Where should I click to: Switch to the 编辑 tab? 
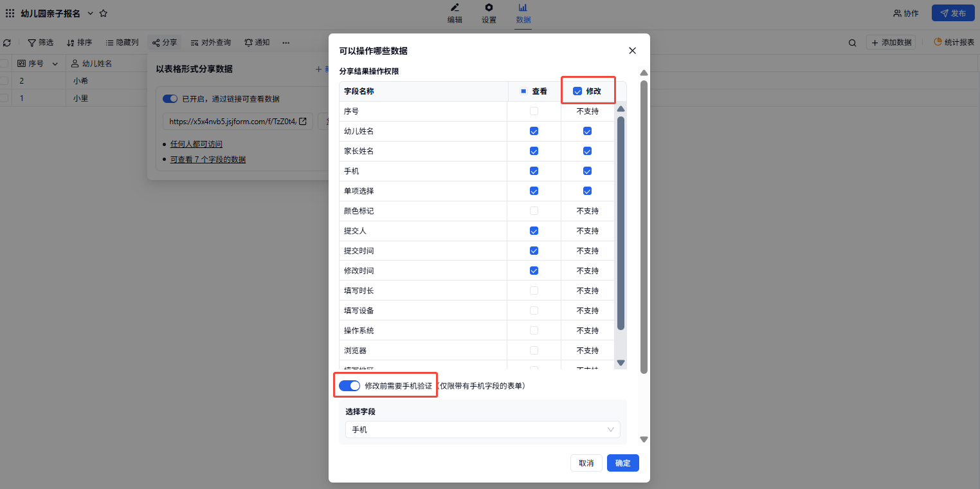tap(455, 13)
